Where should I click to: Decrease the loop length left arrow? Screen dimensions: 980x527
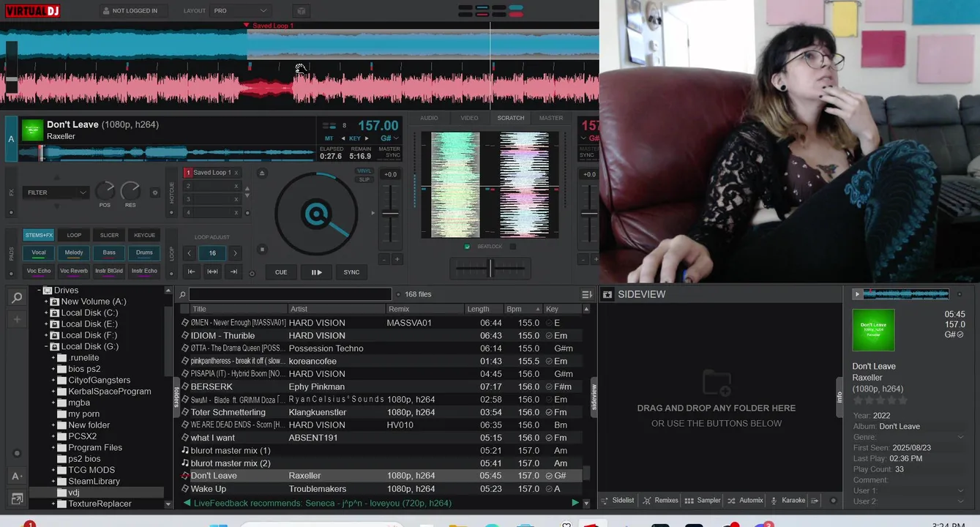pyautogui.click(x=190, y=253)
